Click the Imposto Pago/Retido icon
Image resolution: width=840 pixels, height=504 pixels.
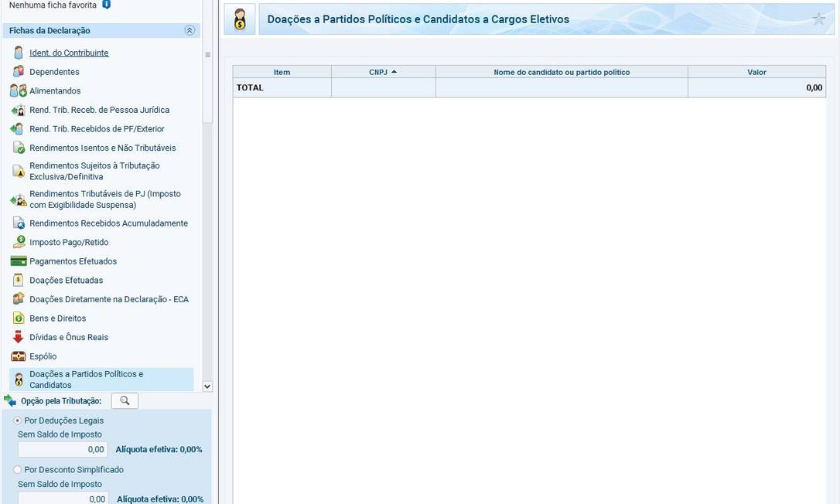pyautogui.click(x=19, y=243)
